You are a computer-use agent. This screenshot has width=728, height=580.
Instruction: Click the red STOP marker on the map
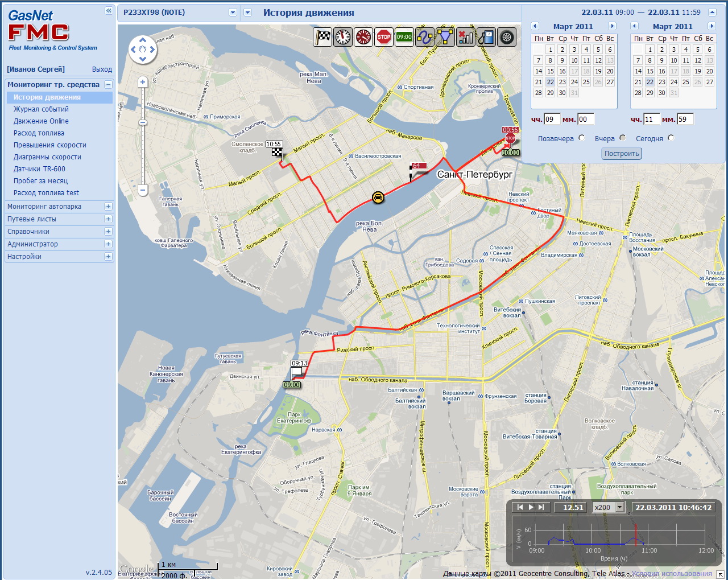pyautogui.click(x=510, y=138)
